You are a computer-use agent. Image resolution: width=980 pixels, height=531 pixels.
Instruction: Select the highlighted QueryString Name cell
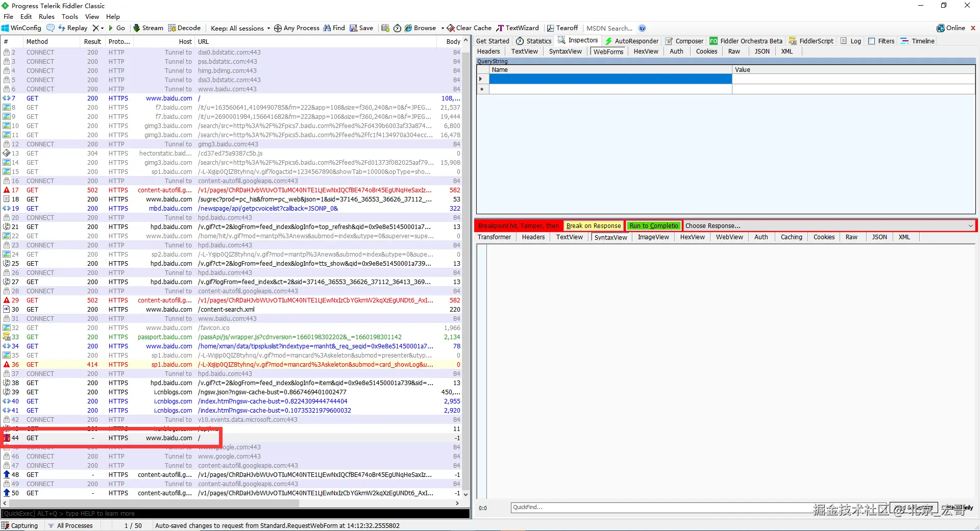[610, 79]
